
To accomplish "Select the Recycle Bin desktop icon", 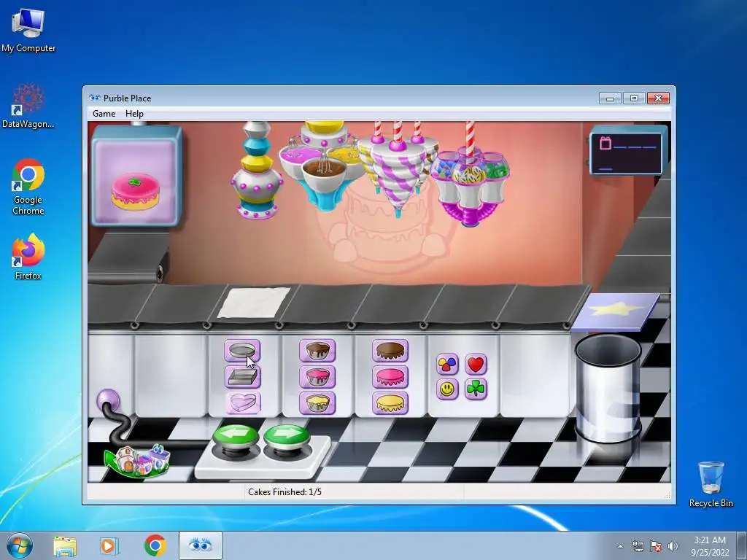I will 711,485.
